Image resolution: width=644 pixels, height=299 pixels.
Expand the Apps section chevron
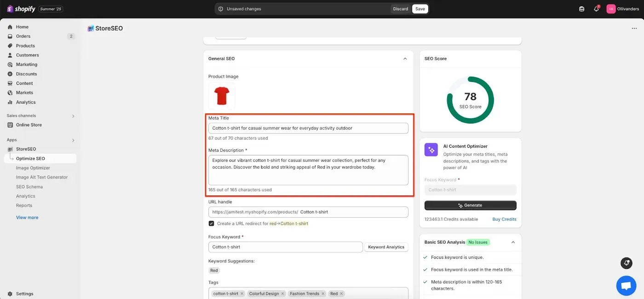click(73, 140)
